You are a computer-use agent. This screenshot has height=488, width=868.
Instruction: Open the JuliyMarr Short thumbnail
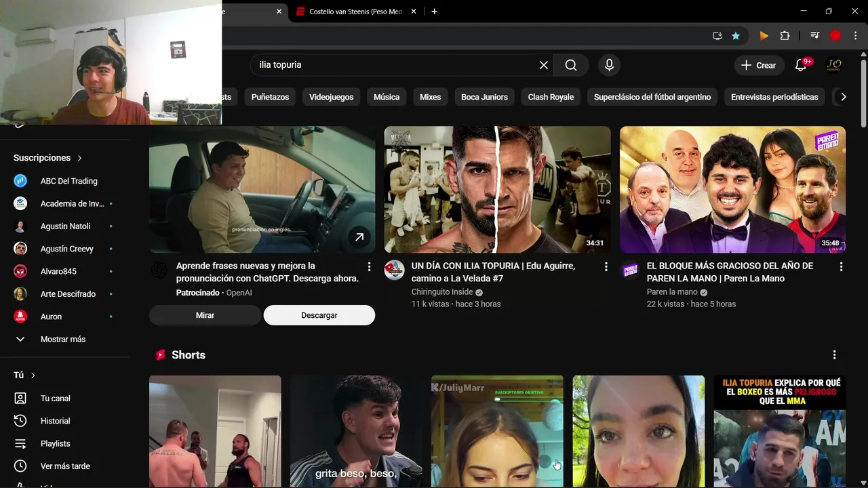(x=497, y=432)
